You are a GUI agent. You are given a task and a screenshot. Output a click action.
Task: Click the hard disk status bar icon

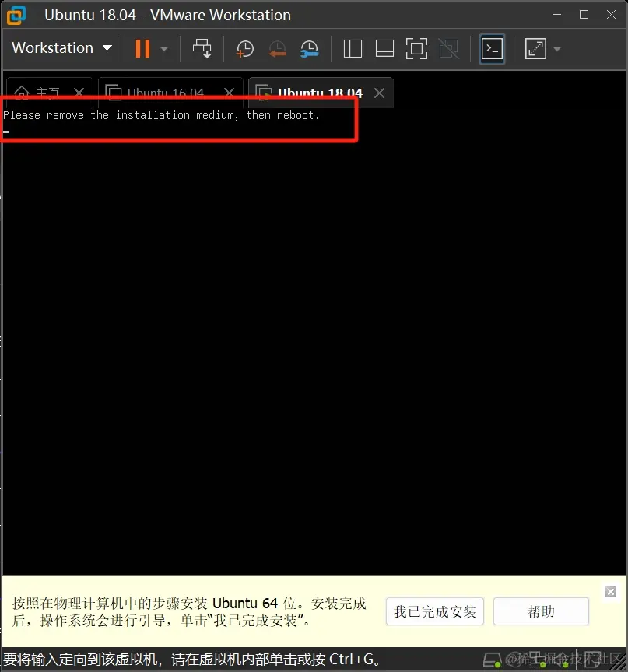click(x=492, y=660)
